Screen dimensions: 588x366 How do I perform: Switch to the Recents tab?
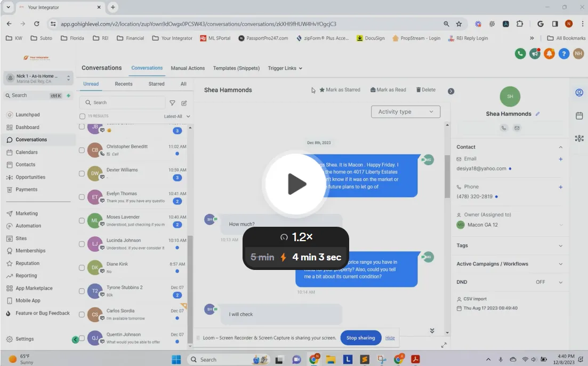[123, 84]
